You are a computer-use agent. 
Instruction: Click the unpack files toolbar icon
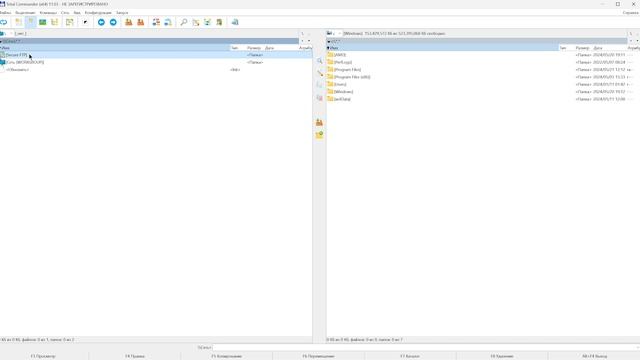coord(140,22)
